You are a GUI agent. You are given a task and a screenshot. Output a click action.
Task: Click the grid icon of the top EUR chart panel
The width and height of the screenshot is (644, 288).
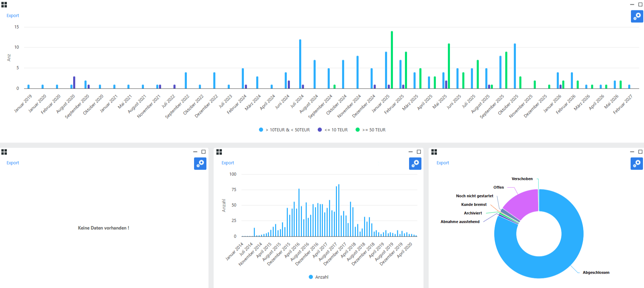(4, 5)
